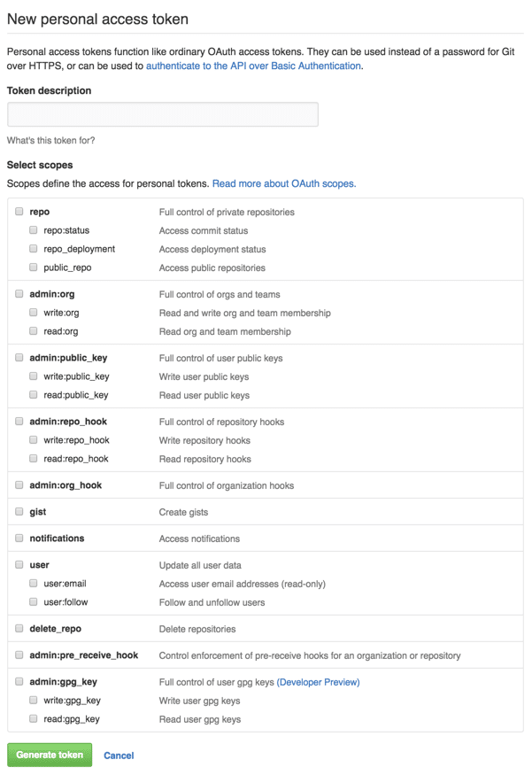Check the admin:public_key checkbox
Image resolution: width=532 pixels, height=775 pixels.
[19, 357]
